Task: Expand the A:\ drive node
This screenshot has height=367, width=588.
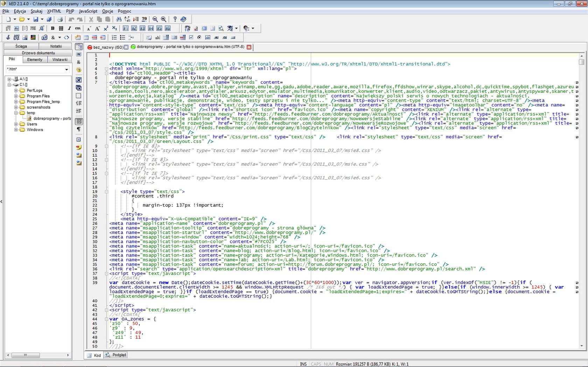Action: [x=10, y=79]
